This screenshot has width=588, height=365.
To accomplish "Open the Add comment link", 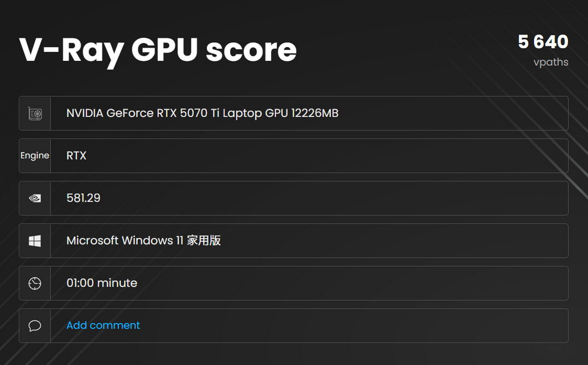I will (x=103, y=325).
